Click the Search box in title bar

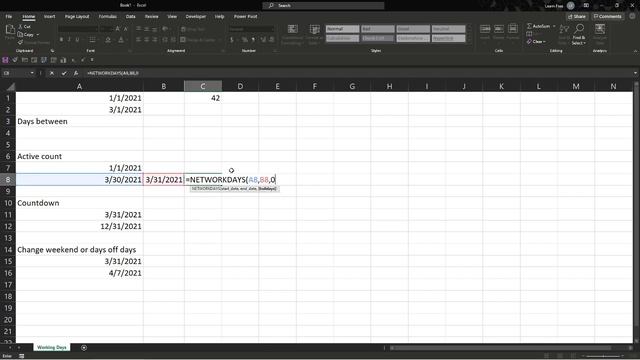(x=323, y=5)
